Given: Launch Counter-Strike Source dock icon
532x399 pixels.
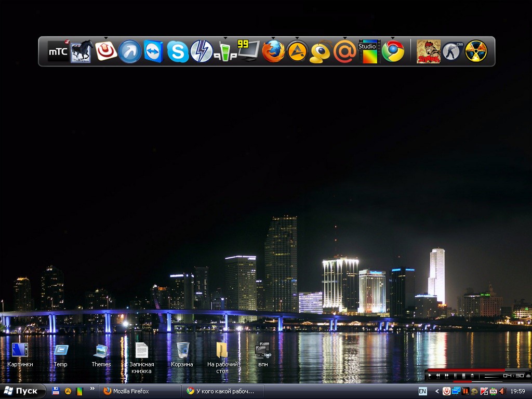Looking at the screenshot, I should [x=451, y=51].
